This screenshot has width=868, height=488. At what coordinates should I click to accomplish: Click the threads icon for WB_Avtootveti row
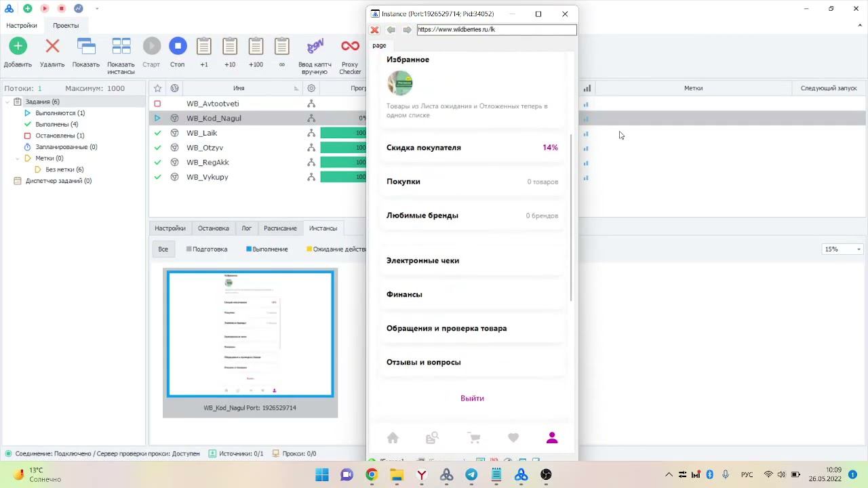pos(311,104)
